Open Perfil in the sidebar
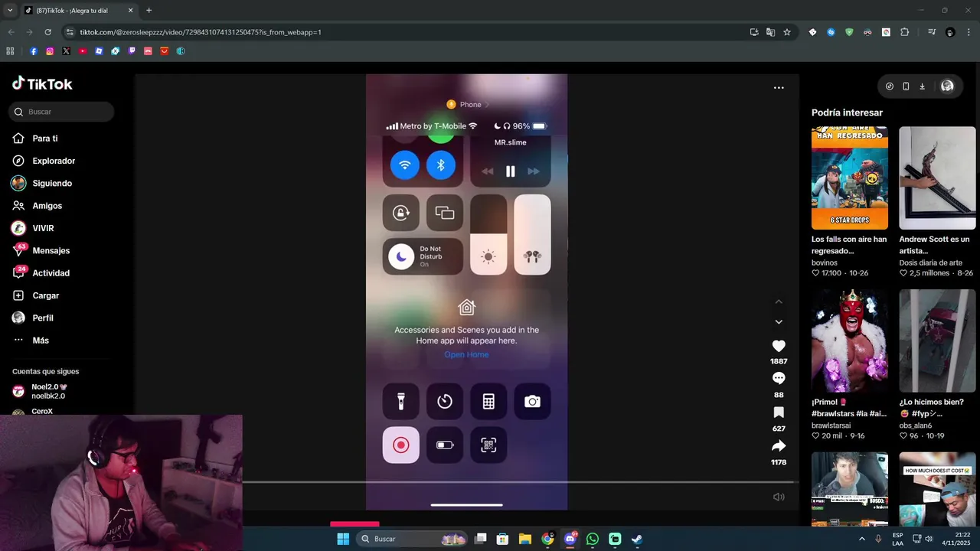Screen dimensions: 980x551 click(42, 318)
